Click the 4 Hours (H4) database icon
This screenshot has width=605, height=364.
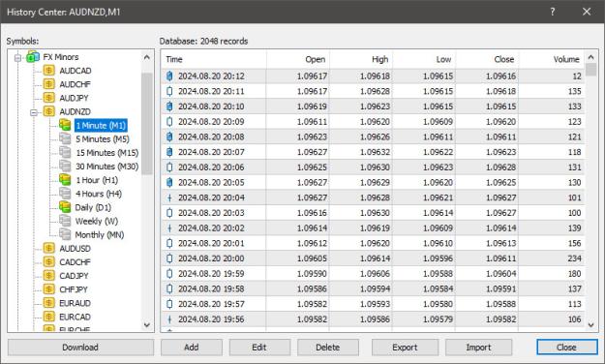tap(65, 194)
